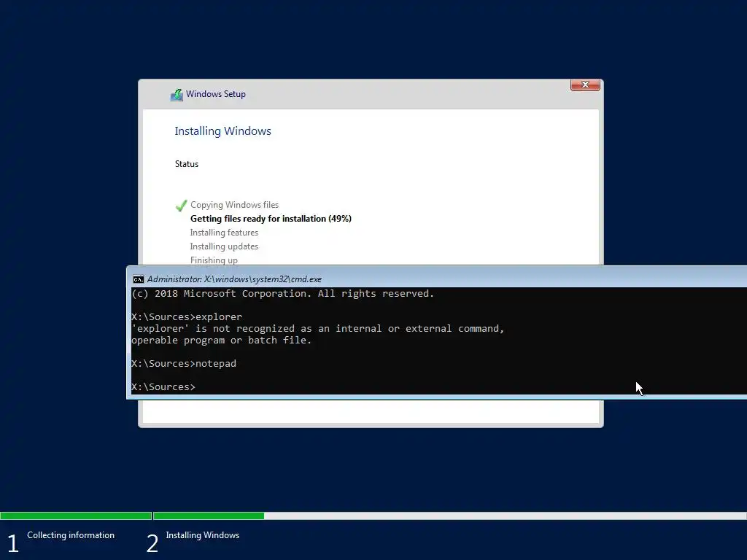
Task: Click the 'Windows Setup' title text
Action: point(216,94)
